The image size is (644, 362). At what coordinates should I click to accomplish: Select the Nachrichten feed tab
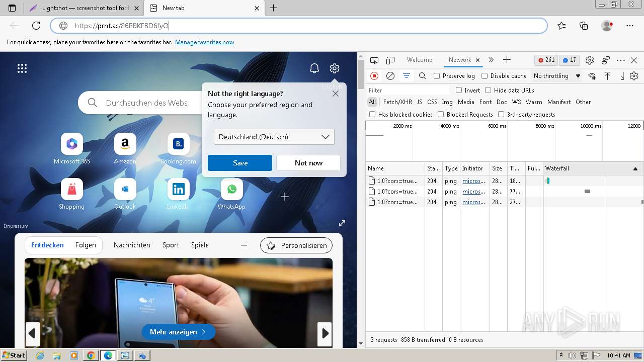[132, 245]
